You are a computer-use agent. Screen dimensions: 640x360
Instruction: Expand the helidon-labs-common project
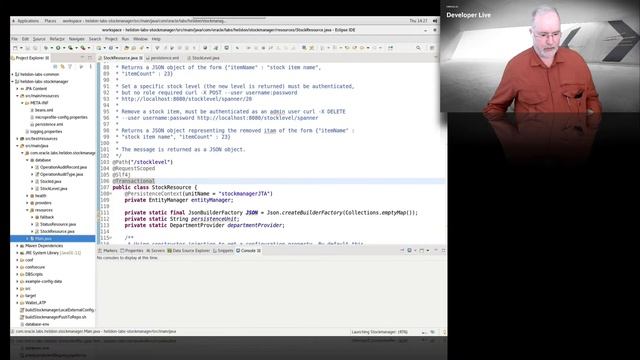coord(13,74)
